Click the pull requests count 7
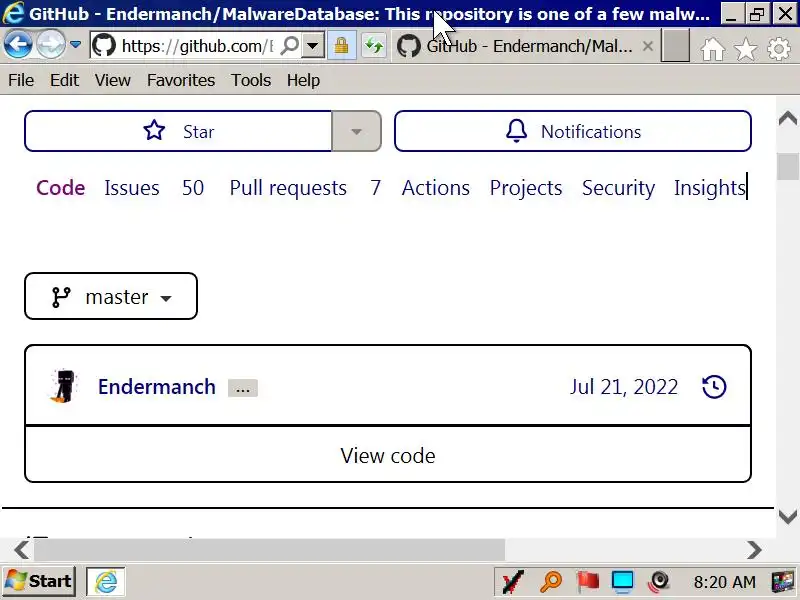Viewport: 800px width, 600px height. pyautogui.click(x=376, y=188)
